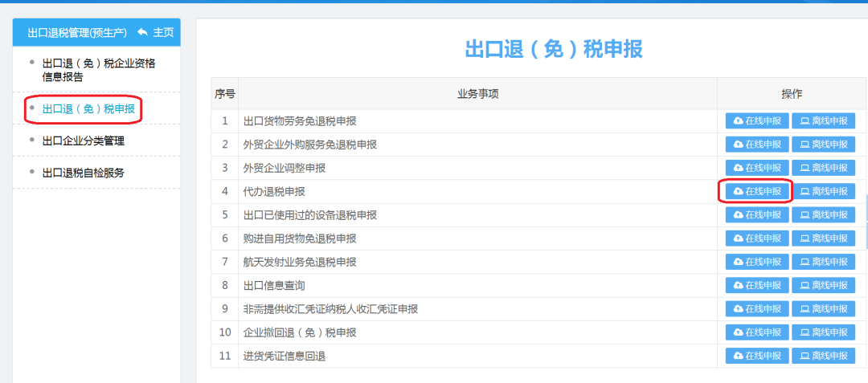Click 在线申报 for 出口已使用过的设备退税申报
Image resolution: width=868 pixels, height=383 pixels.
pyautogui.click(x=757, y=214)
